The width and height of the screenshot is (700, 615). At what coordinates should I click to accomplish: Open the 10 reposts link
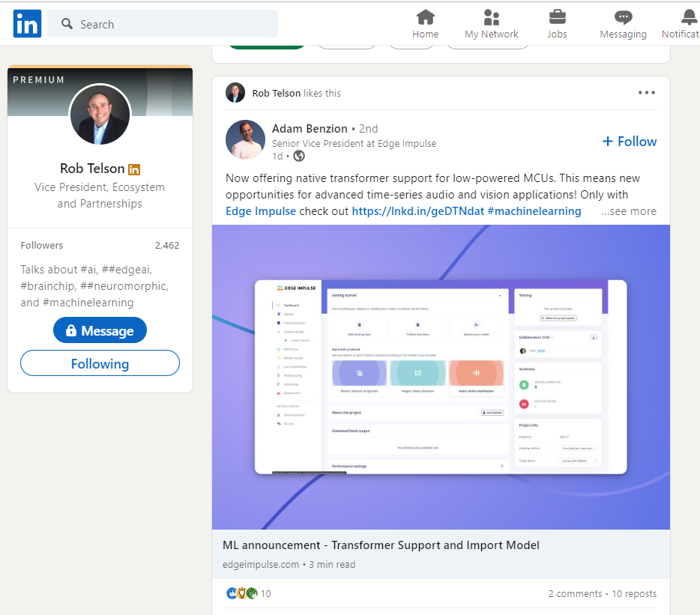coord(634,593)
